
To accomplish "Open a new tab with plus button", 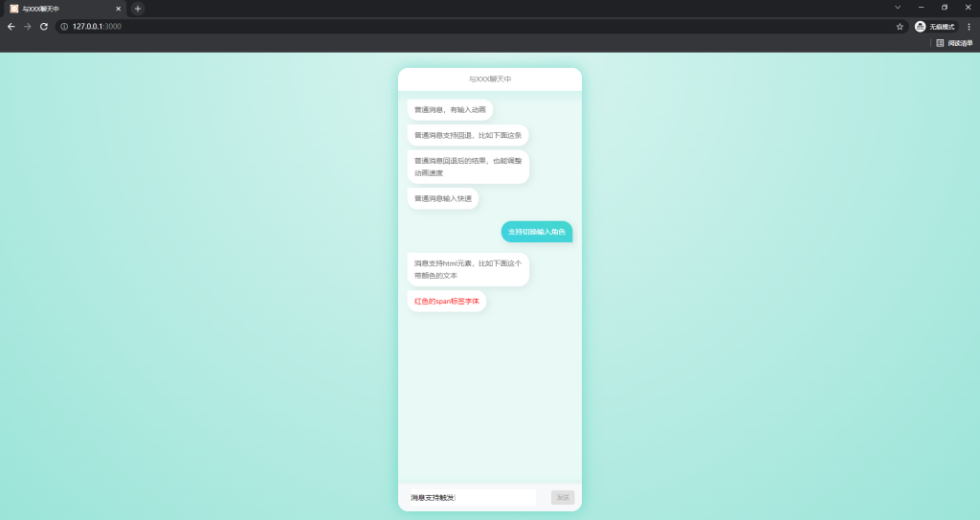I will tap(138, 9).
